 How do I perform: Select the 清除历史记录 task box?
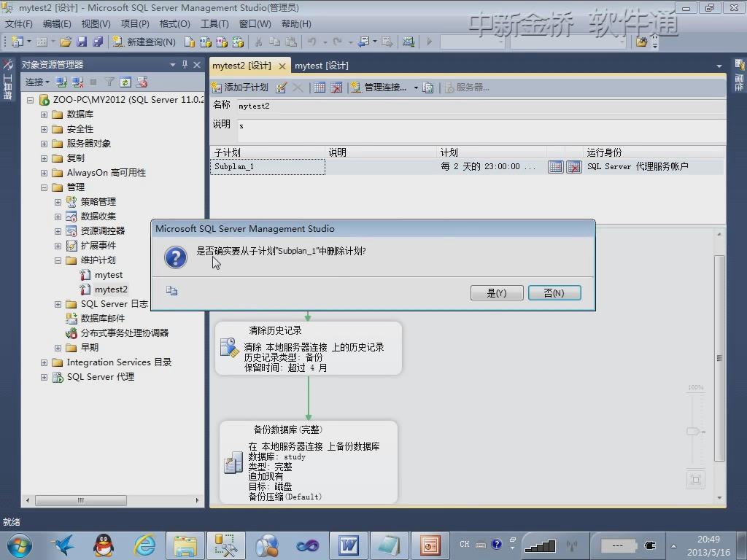pyautogui.click(x=309, y=348)
